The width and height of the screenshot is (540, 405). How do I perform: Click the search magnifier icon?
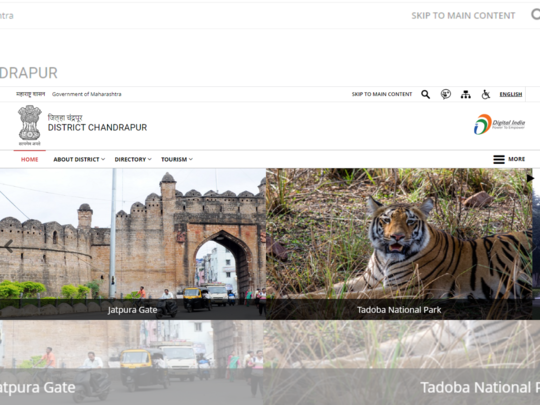coord(426,94)
